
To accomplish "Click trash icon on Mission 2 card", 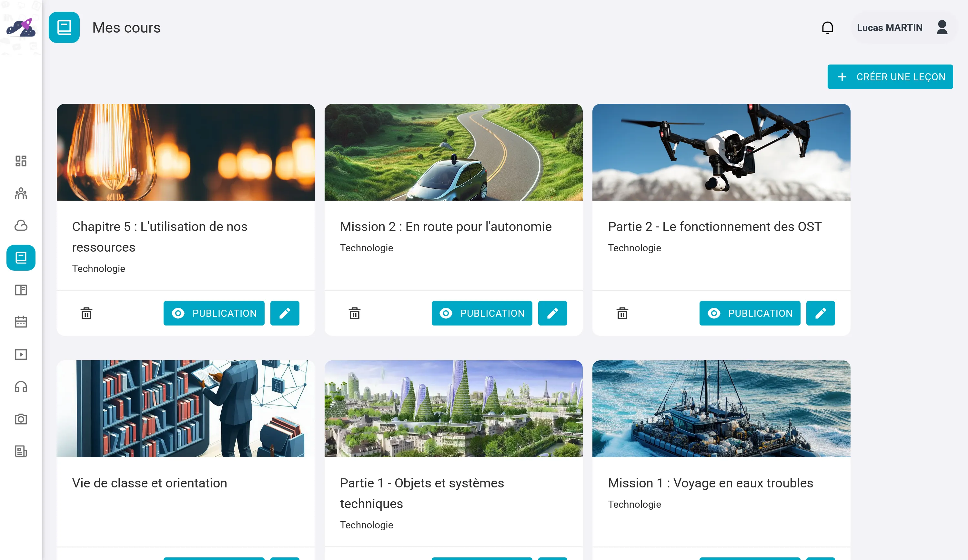I will (x=354, y=314).
